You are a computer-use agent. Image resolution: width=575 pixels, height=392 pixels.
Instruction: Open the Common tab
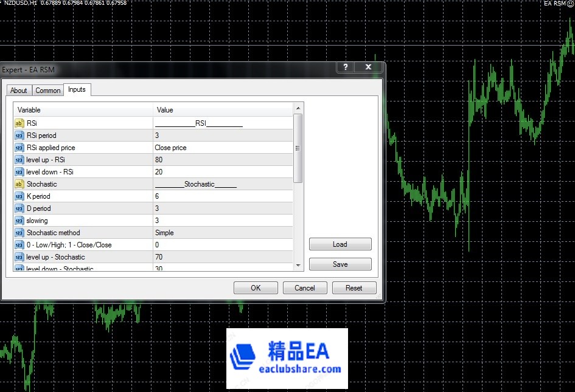(x=47, y=91)
